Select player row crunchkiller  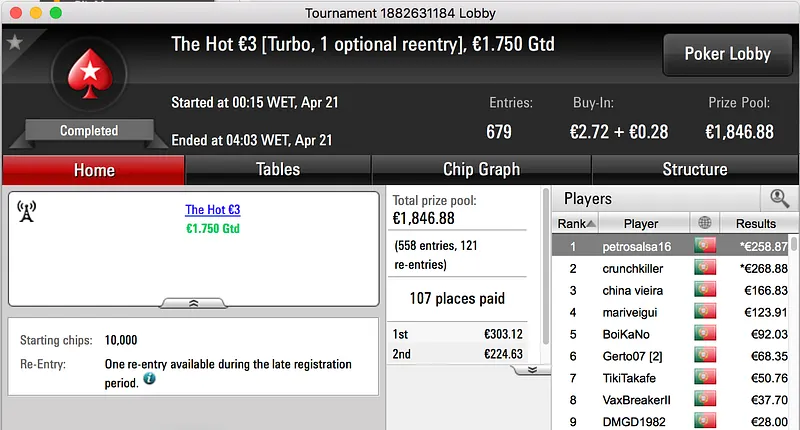click(641, 268)
